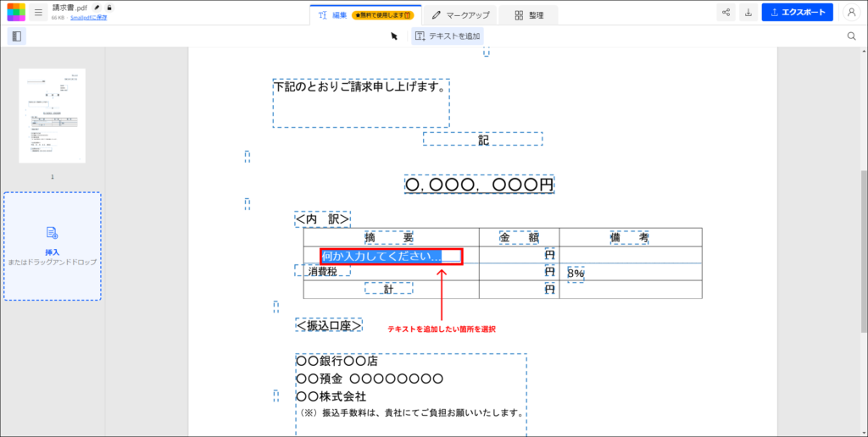Select the <振込口座> heading text
The width and height of the screenshot is (868, 437).
(329, 325)
